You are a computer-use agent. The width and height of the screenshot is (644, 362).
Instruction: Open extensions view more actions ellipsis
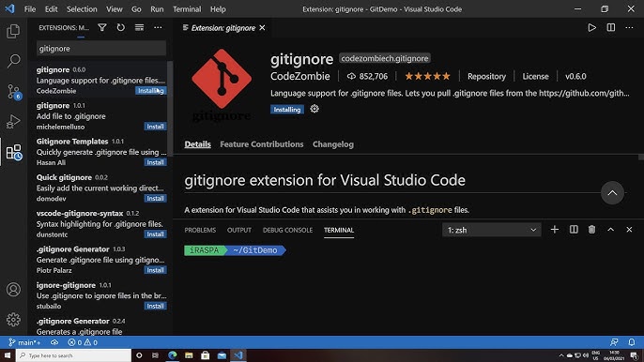[158, 27]
